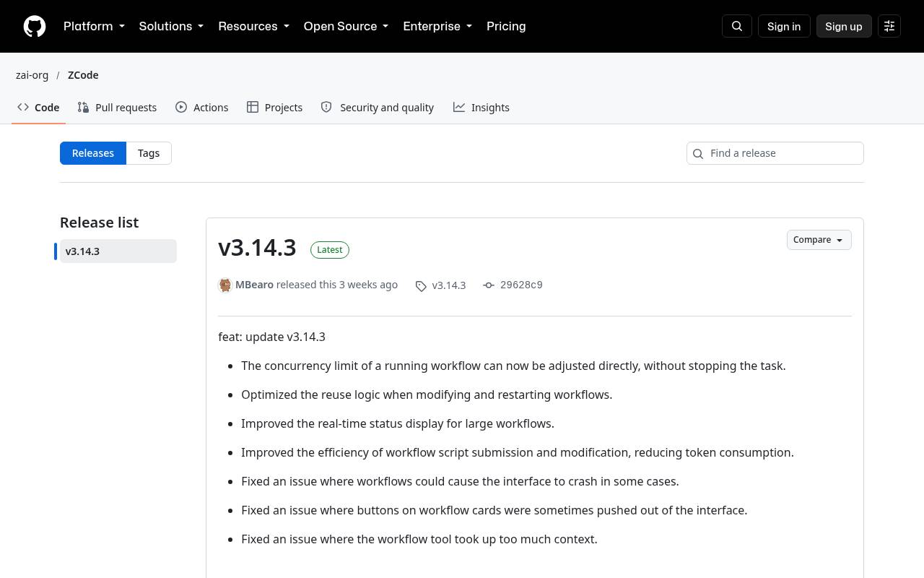Image resolution: width=924 pixels, height=578 pixels.
Task: Click MBearo's avatar image
Action: pyautogui.click(x=225, y=285)
